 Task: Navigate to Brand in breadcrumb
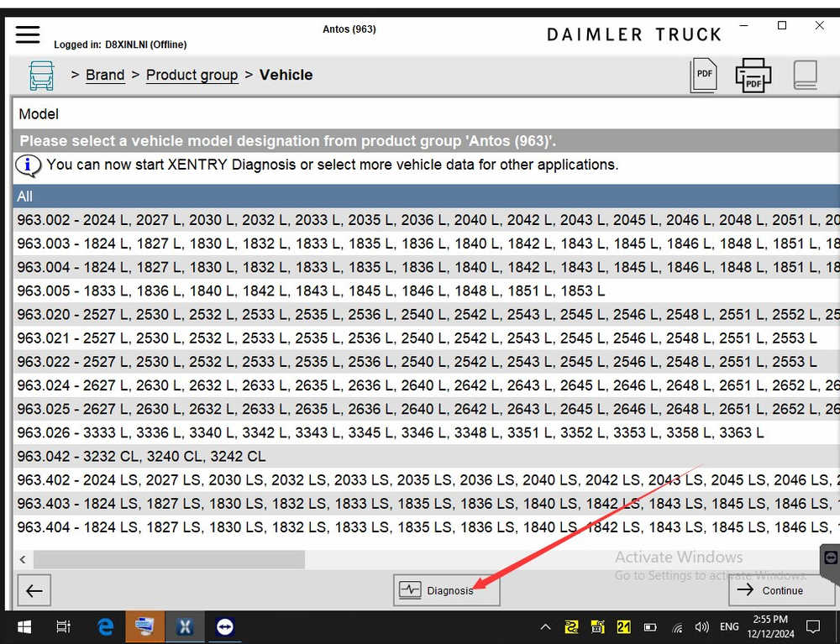coord(105,75)
